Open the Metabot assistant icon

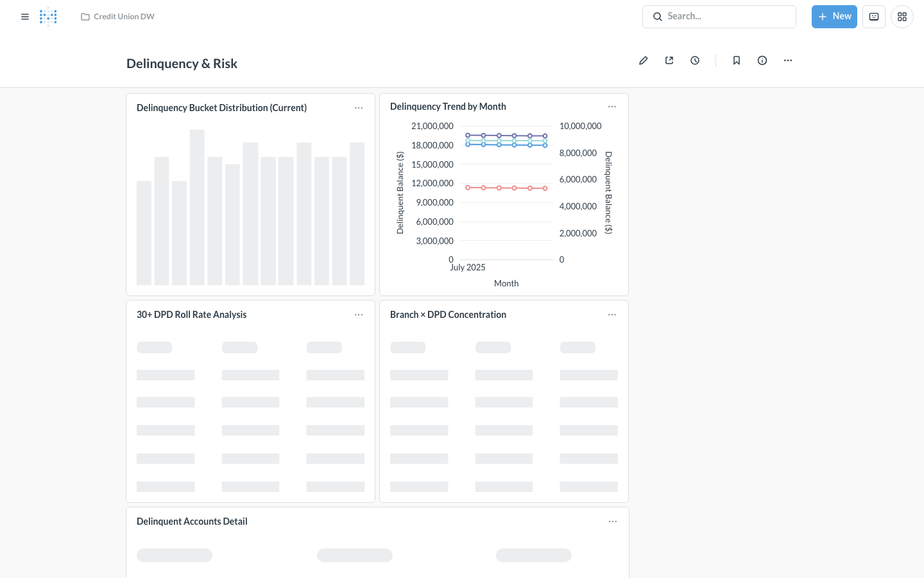[x=874, y=17]
